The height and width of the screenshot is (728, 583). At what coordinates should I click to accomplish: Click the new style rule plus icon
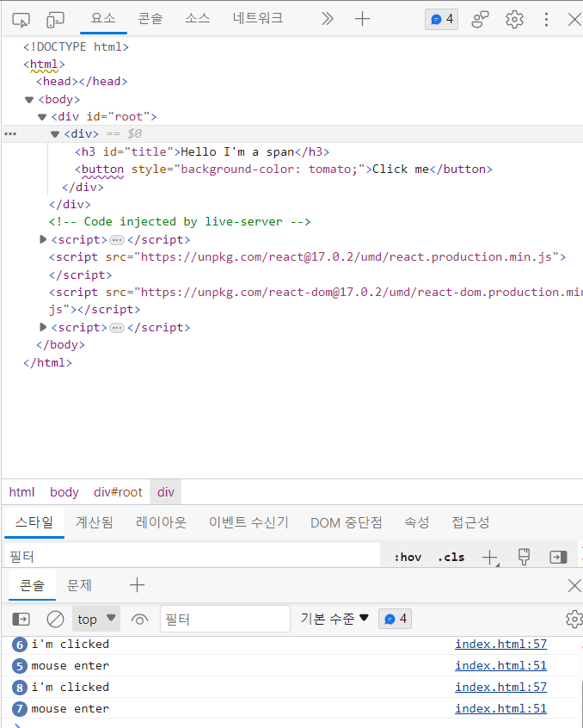click(490, 557)
